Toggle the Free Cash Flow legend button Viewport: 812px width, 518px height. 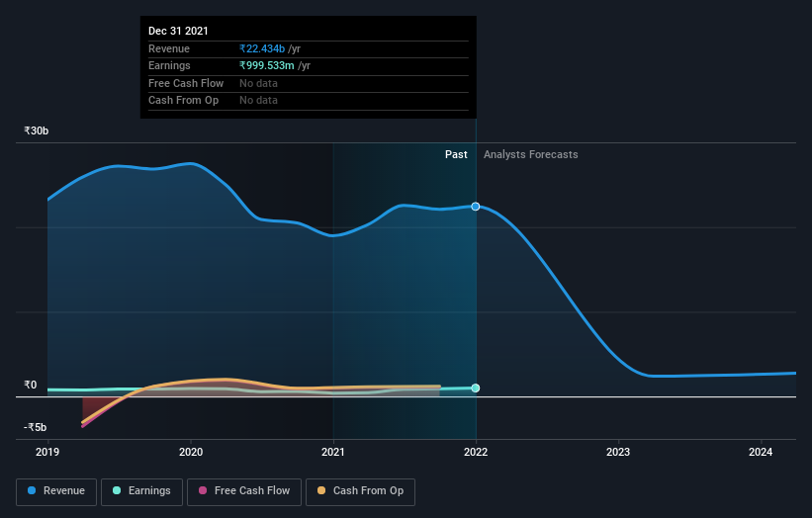click(x=244, y=491)
